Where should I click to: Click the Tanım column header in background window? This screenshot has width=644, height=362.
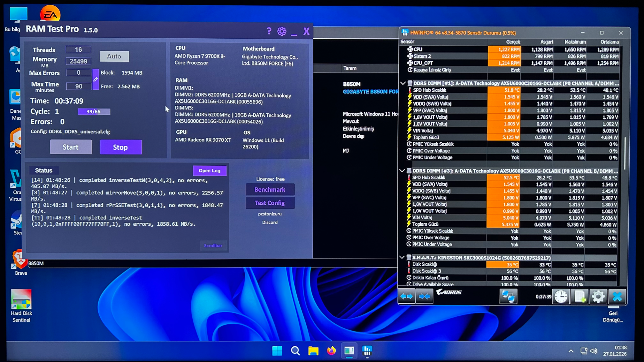click(350, 68)
